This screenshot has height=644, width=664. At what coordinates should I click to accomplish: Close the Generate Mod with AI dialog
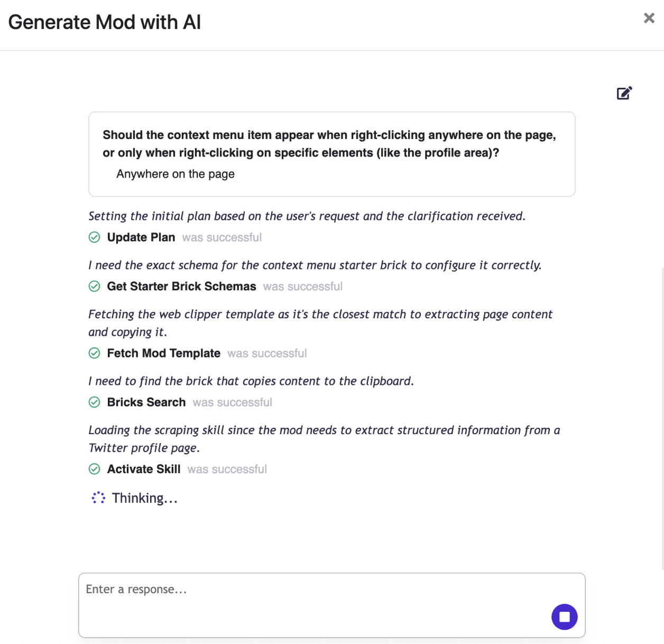click(x=649, y=19)
